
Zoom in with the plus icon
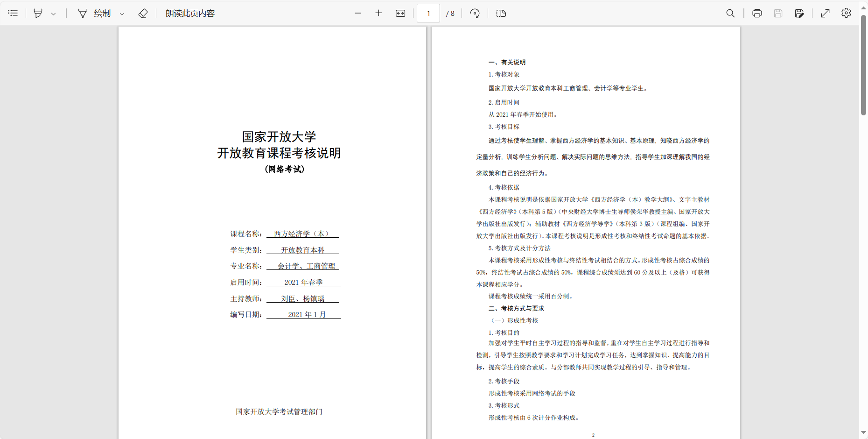coord(378,13)
